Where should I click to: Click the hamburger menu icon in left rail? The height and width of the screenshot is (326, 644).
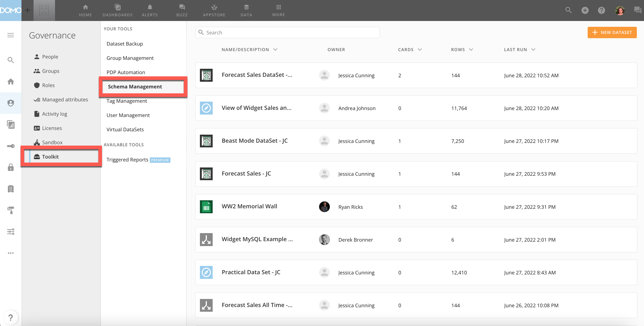(11, 35)
